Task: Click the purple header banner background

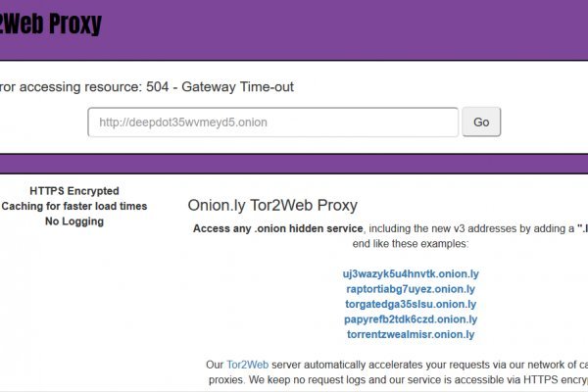Action: tap(343, 29)
